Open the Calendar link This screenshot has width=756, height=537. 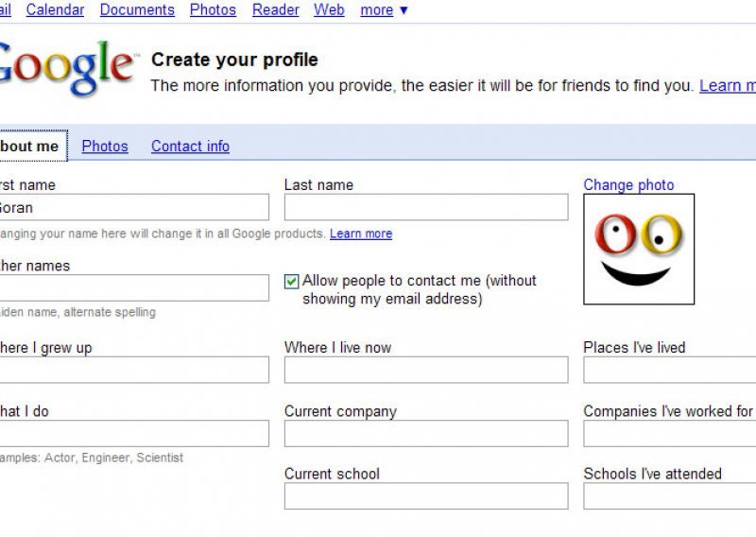55,9
